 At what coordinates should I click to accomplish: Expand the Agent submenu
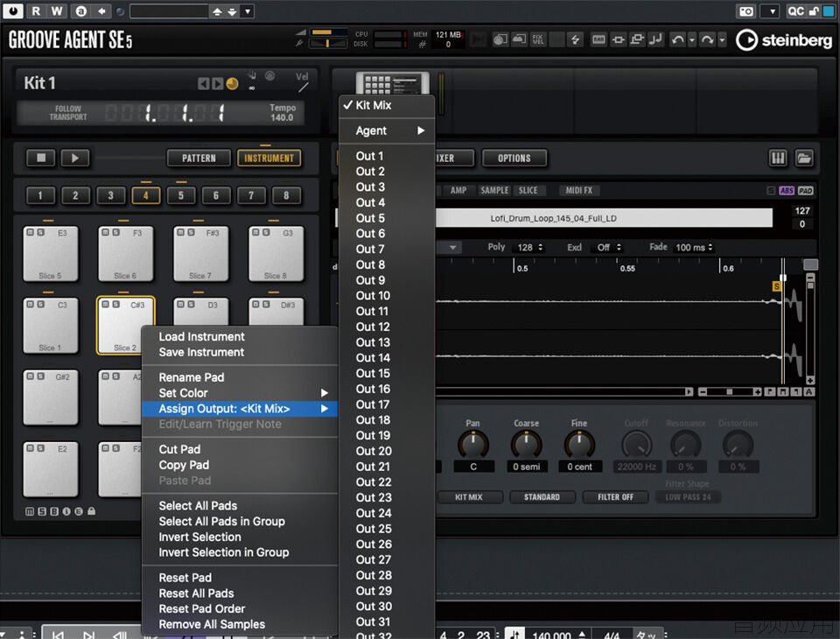pos(387,130)
